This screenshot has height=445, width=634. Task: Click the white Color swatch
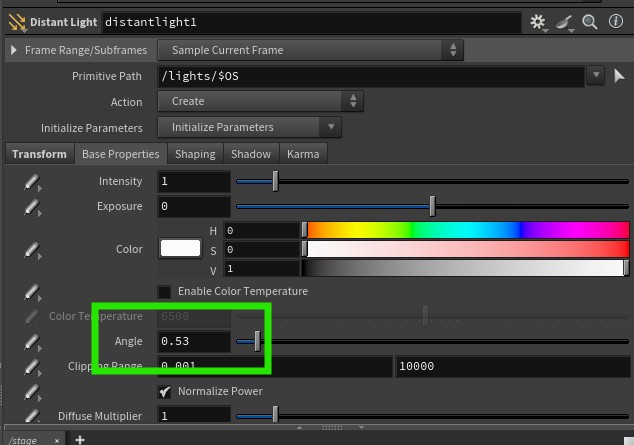(180, 249)
